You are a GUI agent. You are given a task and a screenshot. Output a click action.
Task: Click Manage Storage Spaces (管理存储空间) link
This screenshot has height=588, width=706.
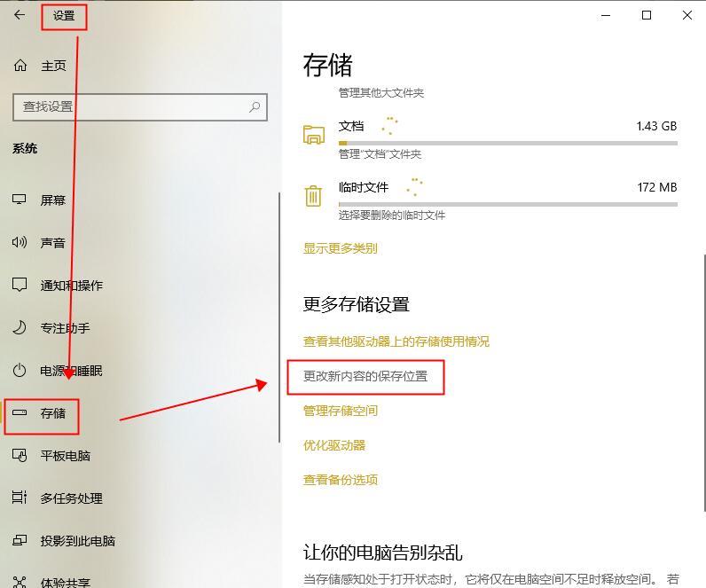pos(341,411)
